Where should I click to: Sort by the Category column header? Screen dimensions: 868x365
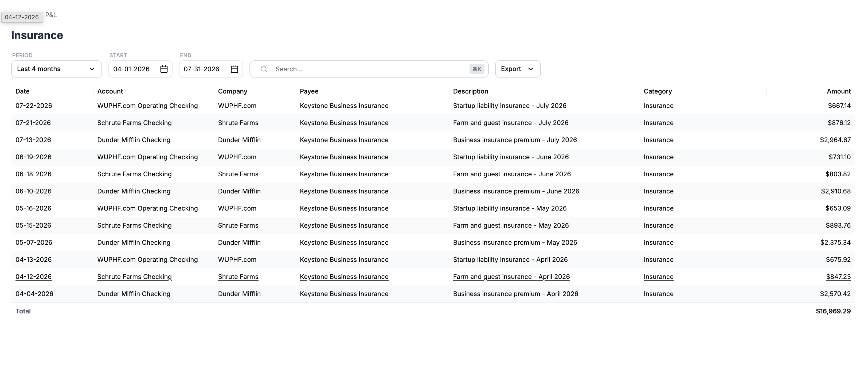[658, 91]
